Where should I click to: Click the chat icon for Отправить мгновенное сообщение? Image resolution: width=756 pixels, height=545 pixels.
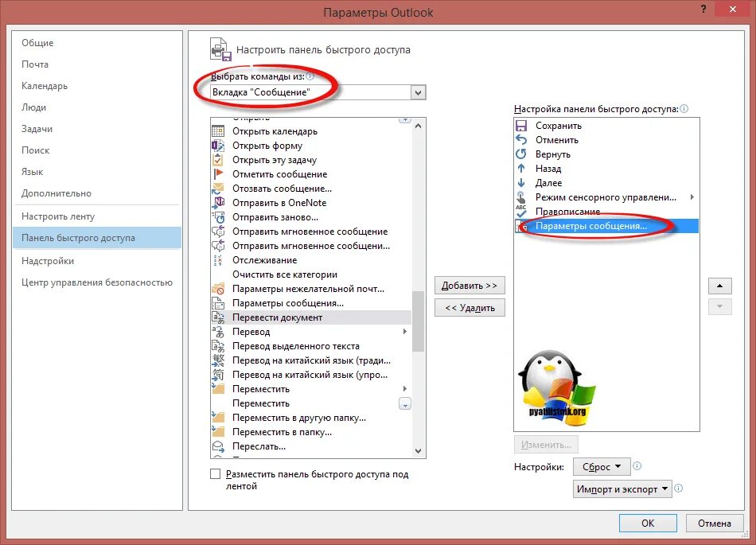click(x=218, y=232)
